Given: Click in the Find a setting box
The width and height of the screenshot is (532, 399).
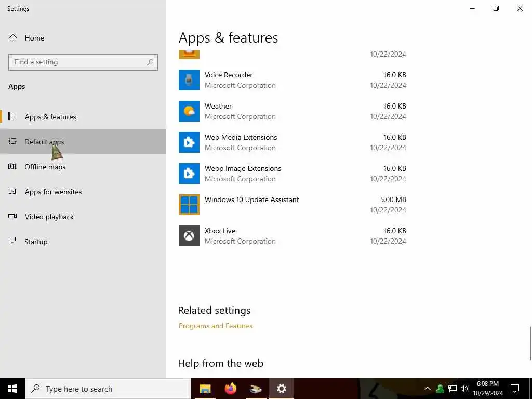Looking at the screenshot, I should (x=83, y=62).
